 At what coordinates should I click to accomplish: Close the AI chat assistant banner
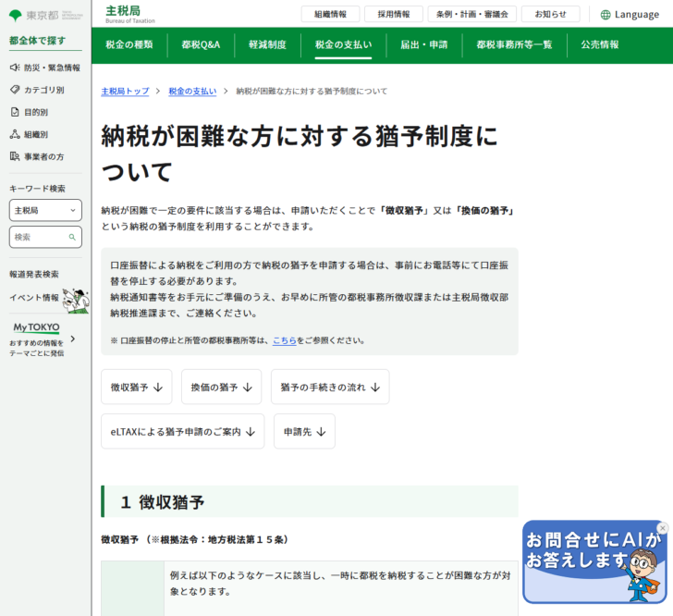pyautogui.click(x=663, y=528)
